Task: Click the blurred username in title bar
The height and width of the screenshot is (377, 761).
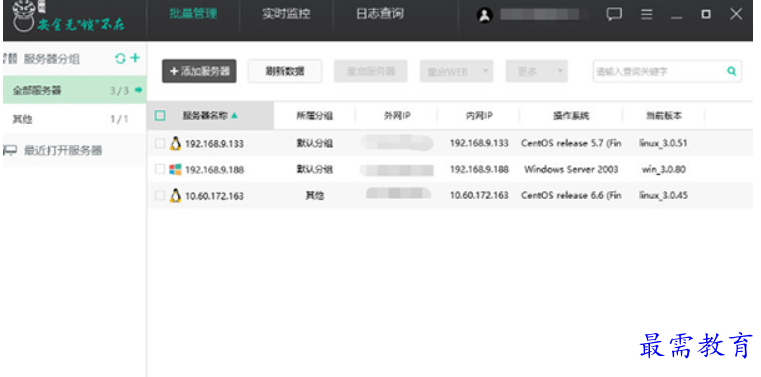Action: [540, 14]
